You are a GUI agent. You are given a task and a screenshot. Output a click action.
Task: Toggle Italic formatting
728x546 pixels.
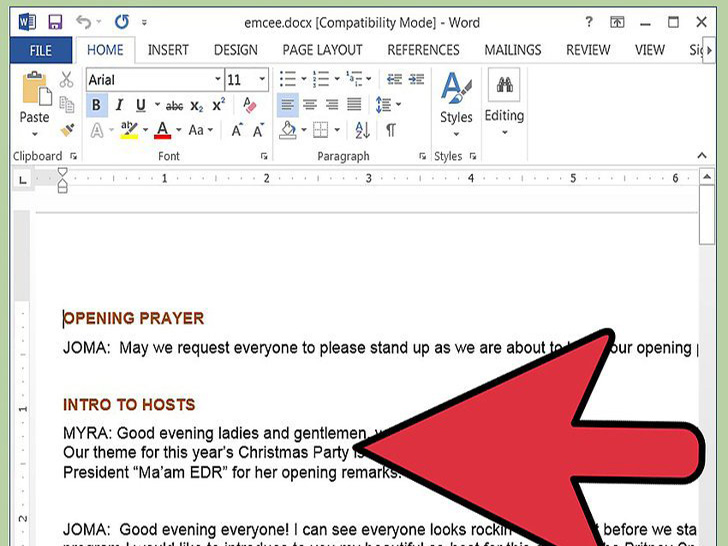pyautogui.click(x=119, y=105)
